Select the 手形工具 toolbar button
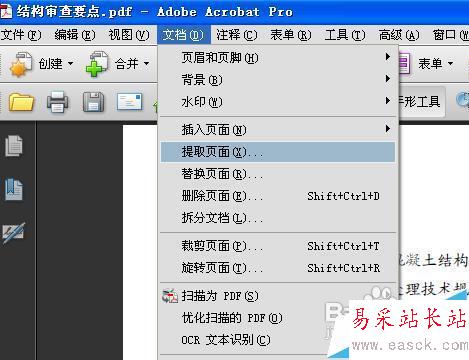Screen dimensions: 469x360 tap(421, 102)
